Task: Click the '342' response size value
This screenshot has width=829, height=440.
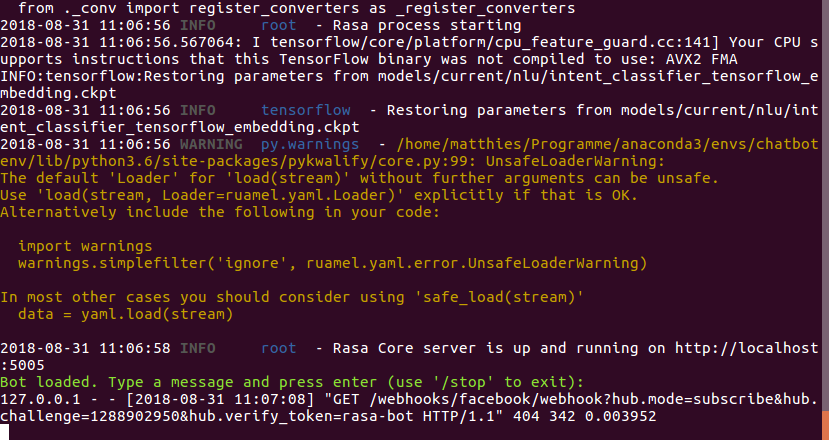Action: (x=562, y=416)
